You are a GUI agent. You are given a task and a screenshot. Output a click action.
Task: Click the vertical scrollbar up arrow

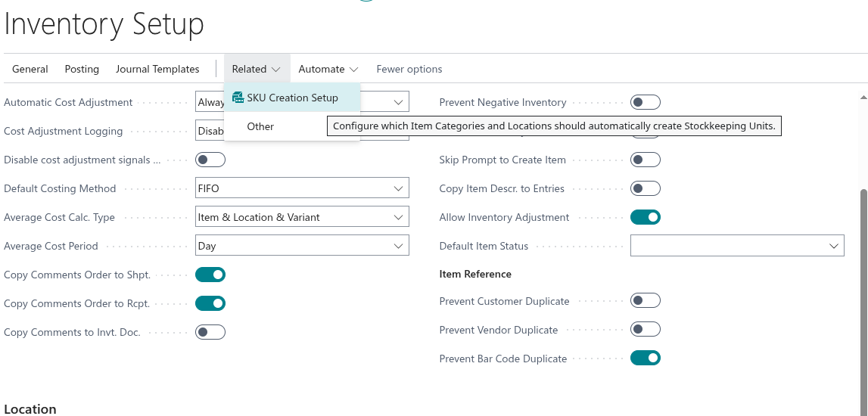[863, 97]
